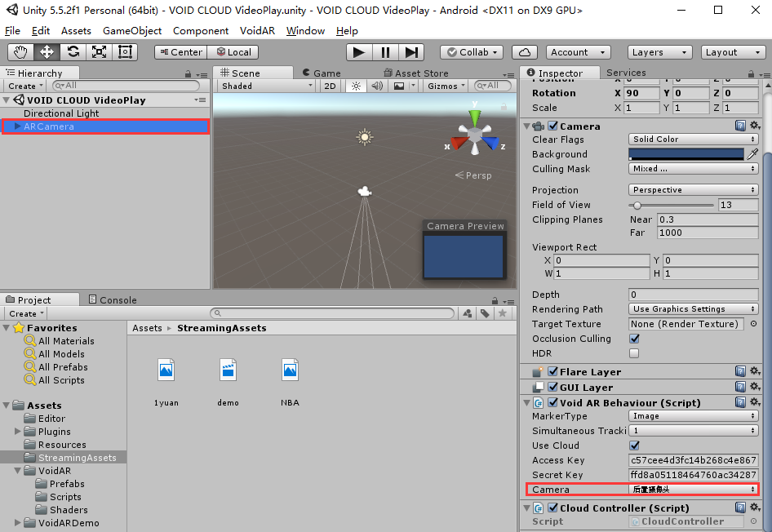772x532 pixels.
Task: Pick Background color with eyedropper
Action: click(752, 154)
